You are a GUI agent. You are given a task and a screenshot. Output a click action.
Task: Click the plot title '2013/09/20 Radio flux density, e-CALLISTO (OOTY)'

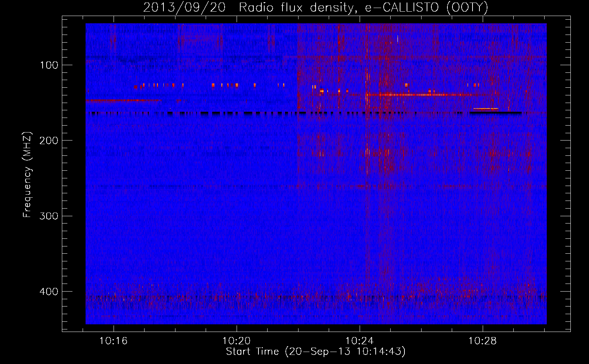(x=315, y=7)
